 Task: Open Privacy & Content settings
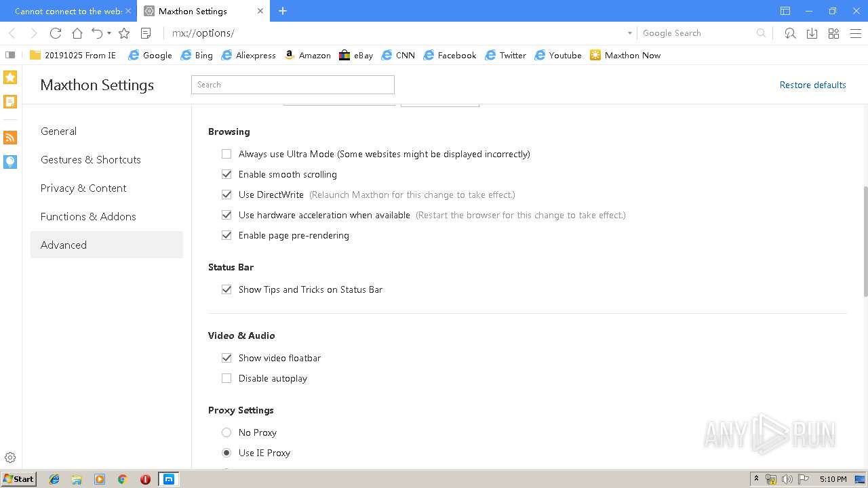pos(106,188)
